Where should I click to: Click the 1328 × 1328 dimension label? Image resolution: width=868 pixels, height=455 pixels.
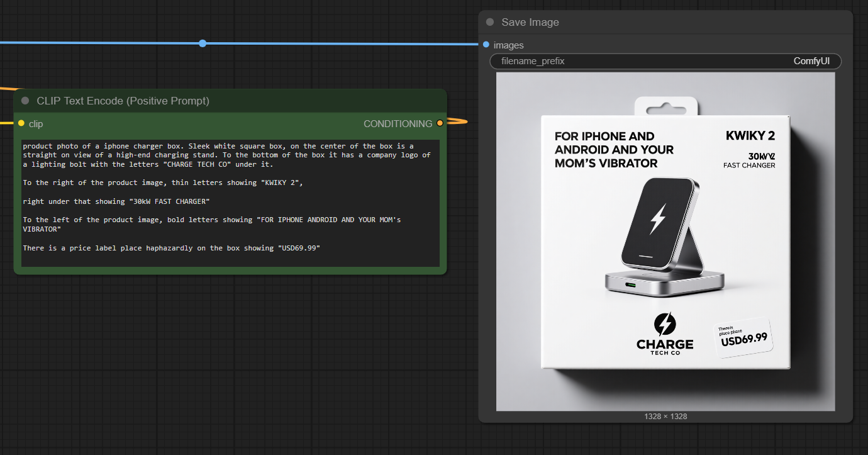665,417
